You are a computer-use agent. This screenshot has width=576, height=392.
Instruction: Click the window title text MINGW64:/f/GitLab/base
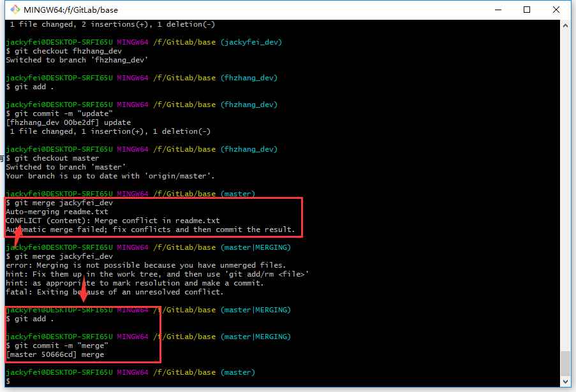coord(71,10)
